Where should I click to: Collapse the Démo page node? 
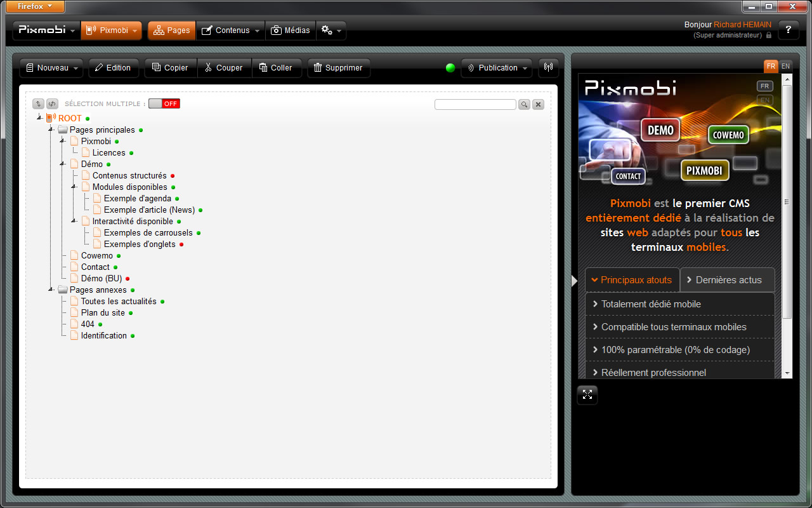[x=62, y=163]
